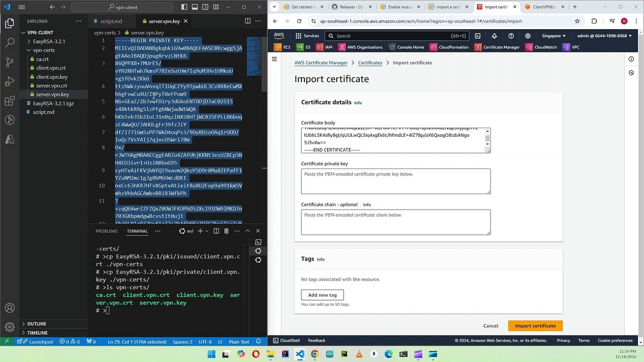Click Cancel on the import form
The height and width of the screenshot is (362, 644).
pos(491,326)
